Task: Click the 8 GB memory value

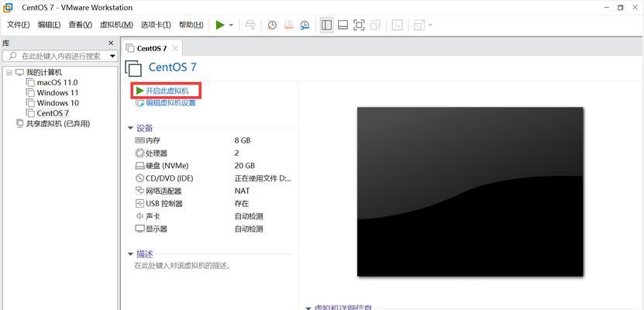Action: pos(243,140)
